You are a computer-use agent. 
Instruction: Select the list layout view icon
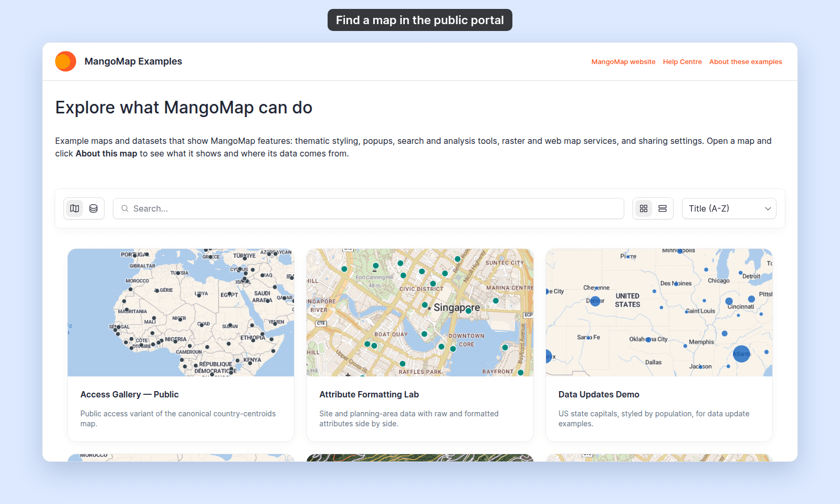pos(663,208)
